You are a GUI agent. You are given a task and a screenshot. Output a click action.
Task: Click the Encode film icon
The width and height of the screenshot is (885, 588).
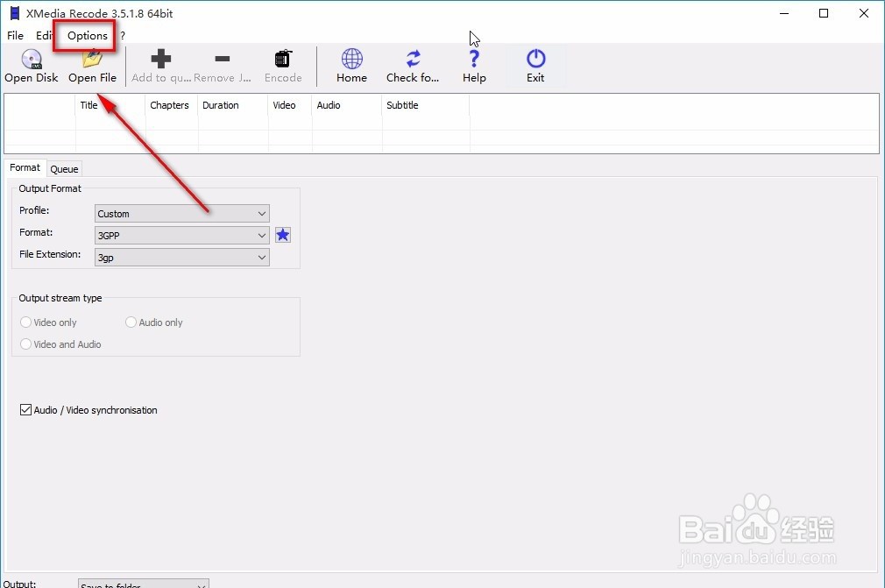283,59
